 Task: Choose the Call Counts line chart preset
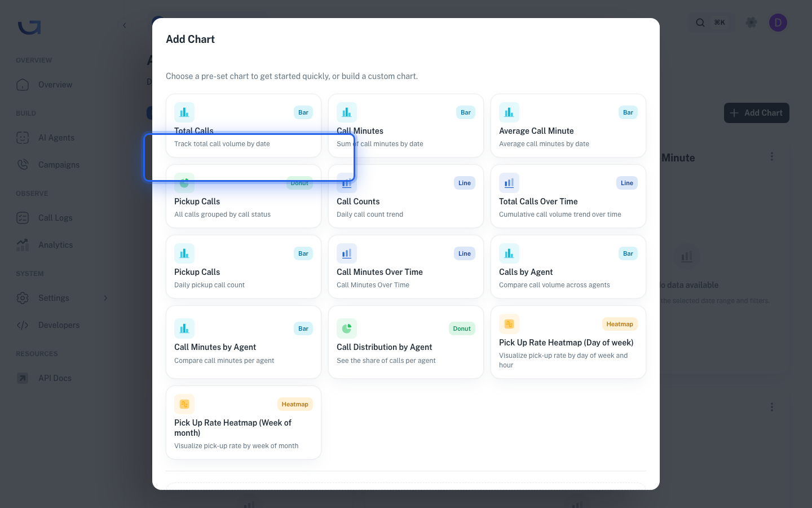(x=406, y=196)
